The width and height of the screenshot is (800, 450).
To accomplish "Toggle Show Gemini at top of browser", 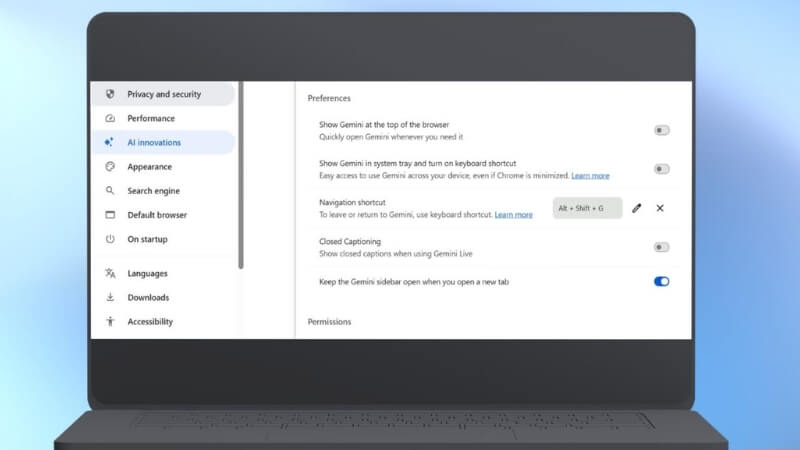I will (x=661, y=131).
